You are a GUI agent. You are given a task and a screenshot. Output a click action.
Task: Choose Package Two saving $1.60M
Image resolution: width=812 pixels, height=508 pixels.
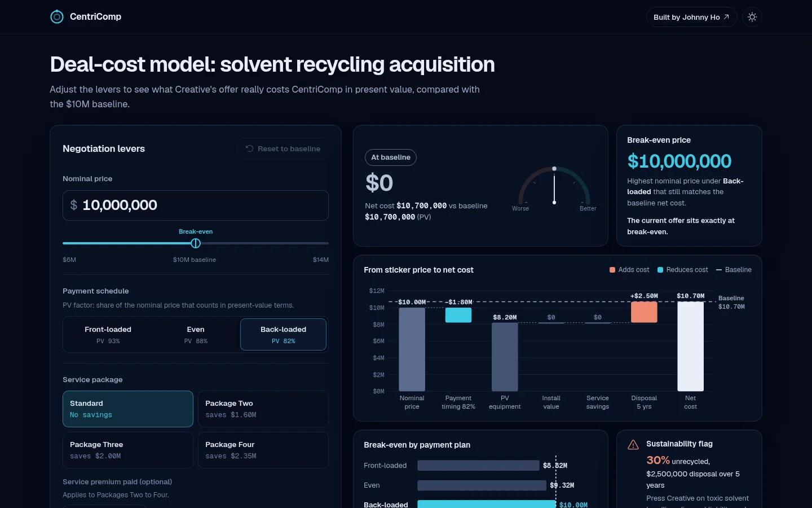(x=263, y=409)
